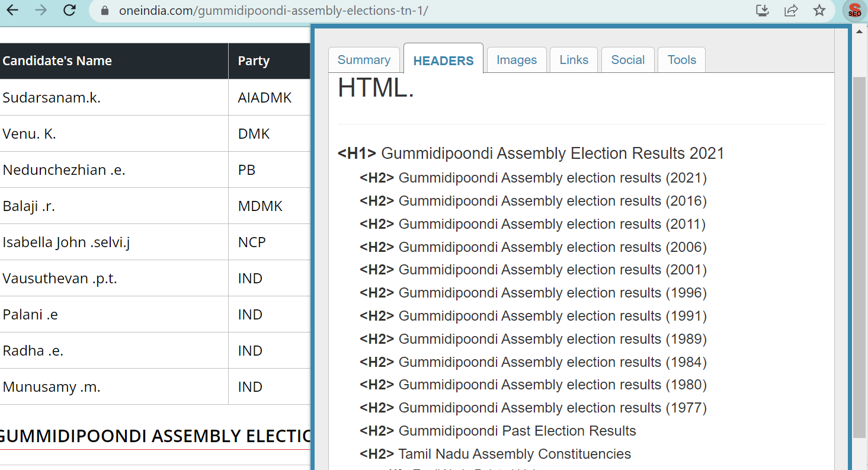Click the large HTML. title in panel

point(376,88)
